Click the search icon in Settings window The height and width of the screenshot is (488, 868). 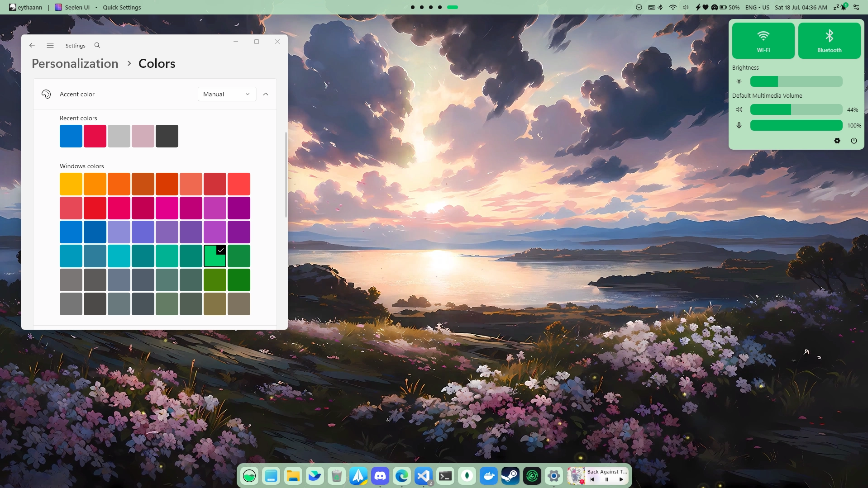97,45
